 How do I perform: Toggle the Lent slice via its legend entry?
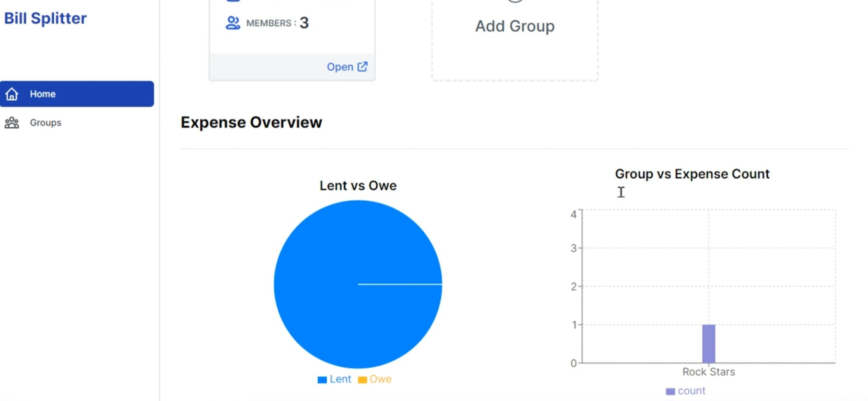[340, 379]
